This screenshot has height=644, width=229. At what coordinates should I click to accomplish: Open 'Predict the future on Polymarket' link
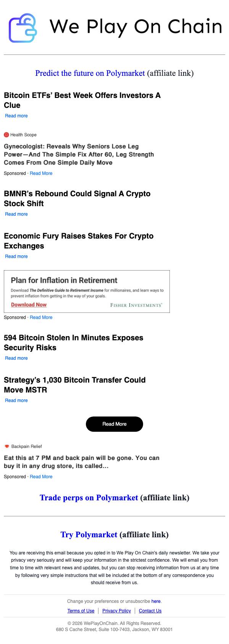[x=90, y=73]
